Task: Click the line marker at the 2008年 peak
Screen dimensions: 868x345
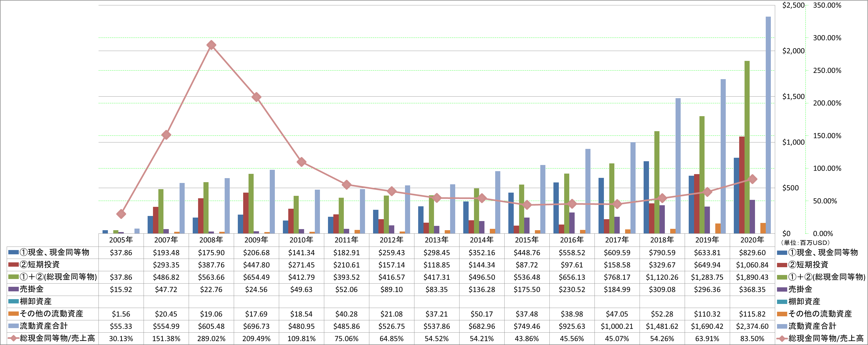Action: (211, 45)
